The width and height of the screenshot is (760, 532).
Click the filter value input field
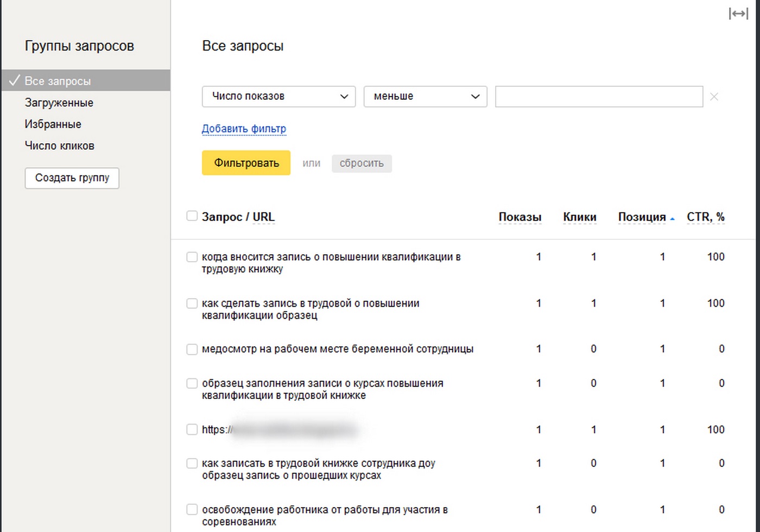click(599, 97)
